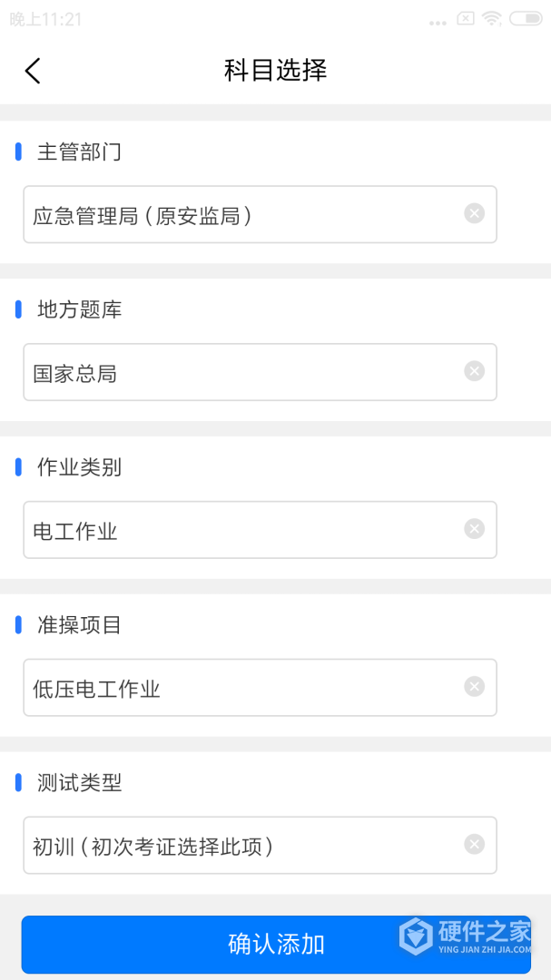
Task: Clear the 作业类别 field
Action: [474, 528]
